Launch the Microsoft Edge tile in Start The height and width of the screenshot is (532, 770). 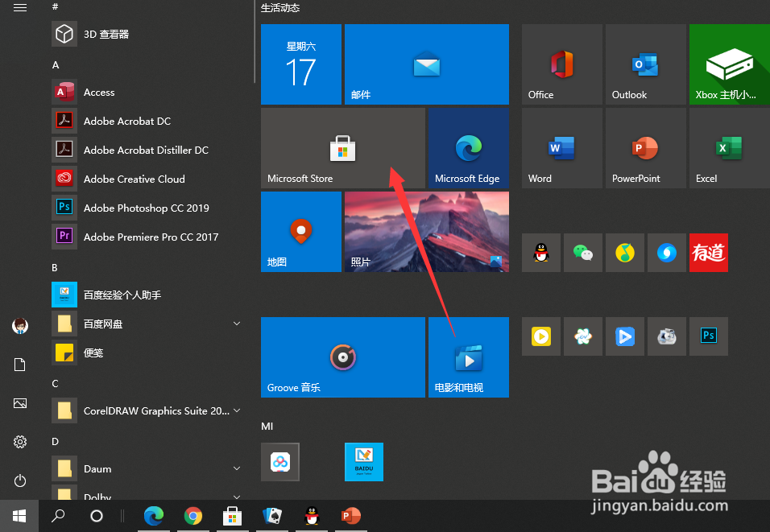[469, 148]
